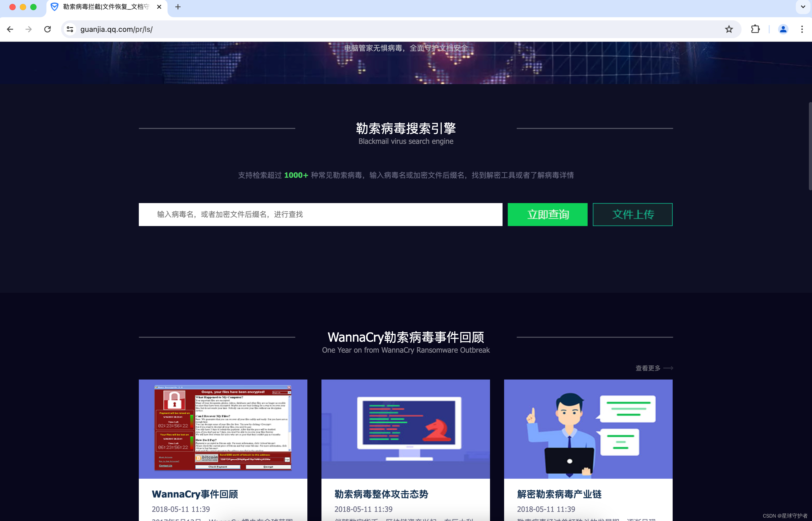Expand the tab search dropdown arrow
Viewport: 812px width, 521px height.
coord(803,7)
